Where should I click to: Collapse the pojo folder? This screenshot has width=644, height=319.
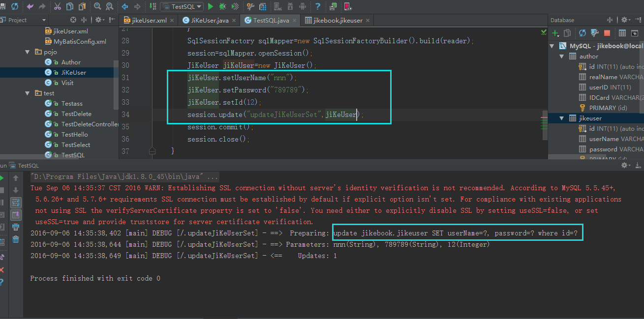(28, 52)
